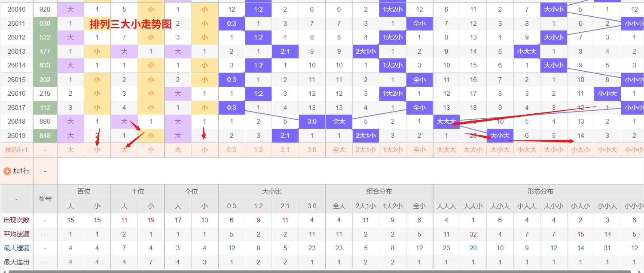Toggle 3:0 in the 预选行1 row
The height and width of the screenshot is (273, 644).
[x=312, y=150]
